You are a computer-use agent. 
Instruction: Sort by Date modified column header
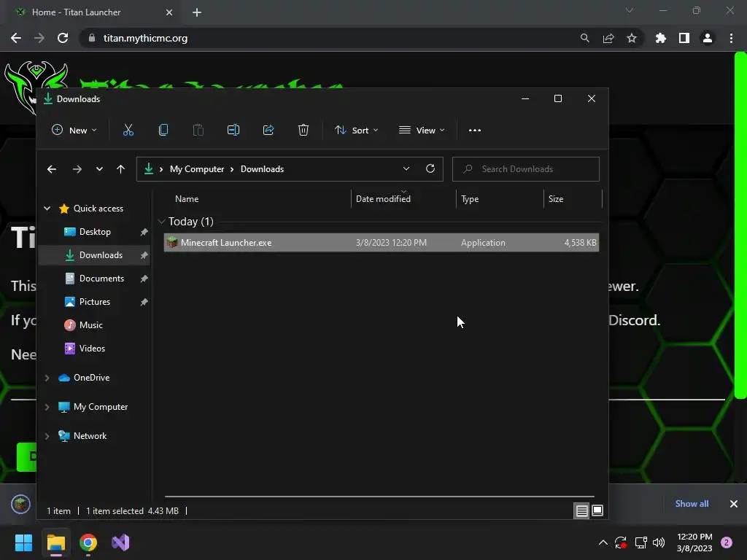click(383, 199)
